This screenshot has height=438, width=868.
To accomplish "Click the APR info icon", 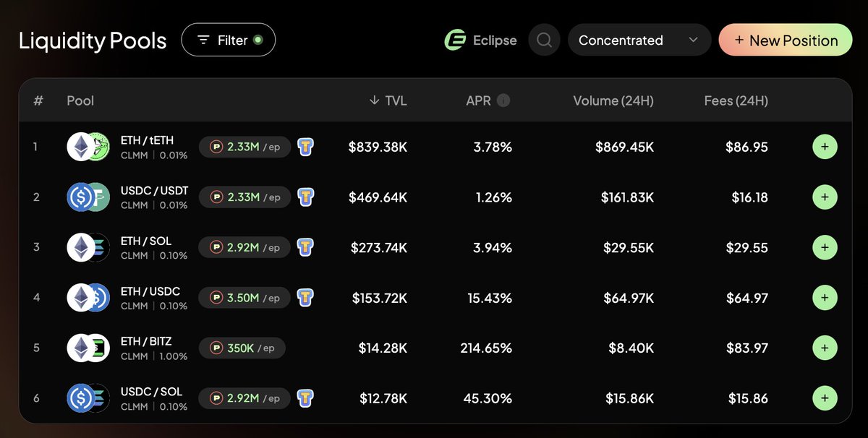I will [x=503, y=100].
